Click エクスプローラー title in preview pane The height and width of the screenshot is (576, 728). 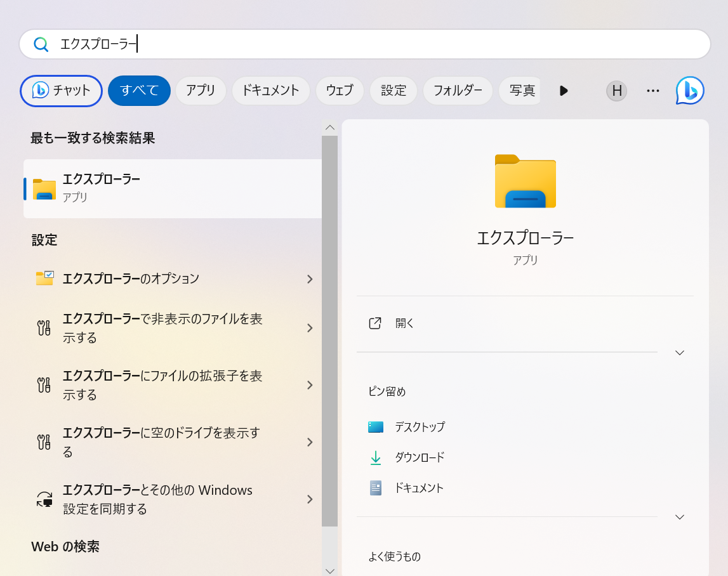pos(525,238)
